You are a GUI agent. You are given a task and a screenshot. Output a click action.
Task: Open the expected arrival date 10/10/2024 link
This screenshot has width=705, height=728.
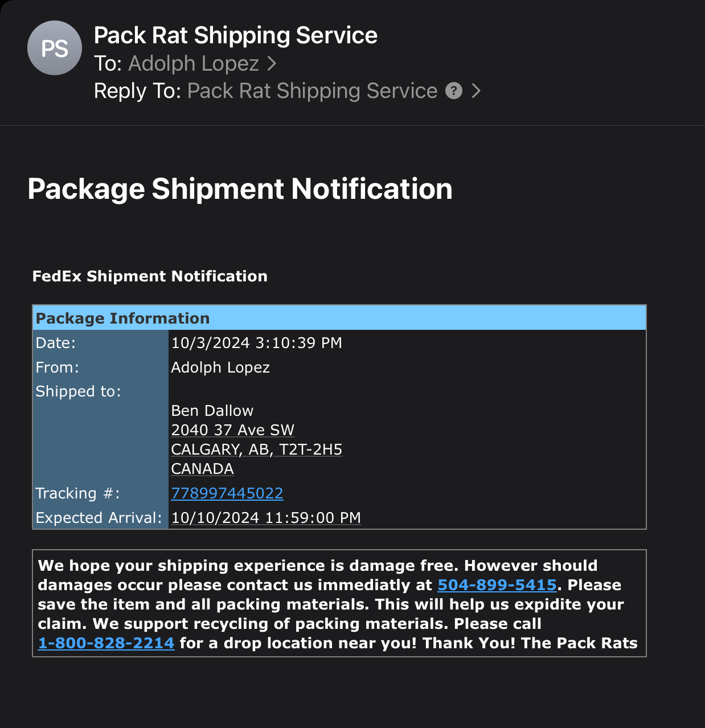pyautogui.click(x=266, y=518)
